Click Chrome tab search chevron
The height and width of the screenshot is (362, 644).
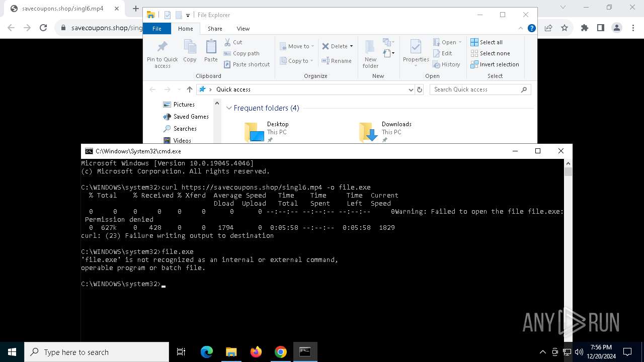pos(563,8)
